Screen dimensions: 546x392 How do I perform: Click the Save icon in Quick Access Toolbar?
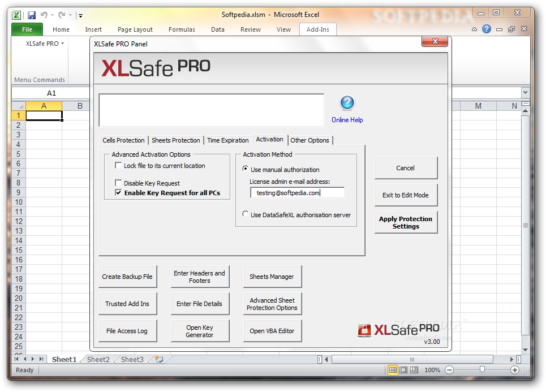pos(32,15)
